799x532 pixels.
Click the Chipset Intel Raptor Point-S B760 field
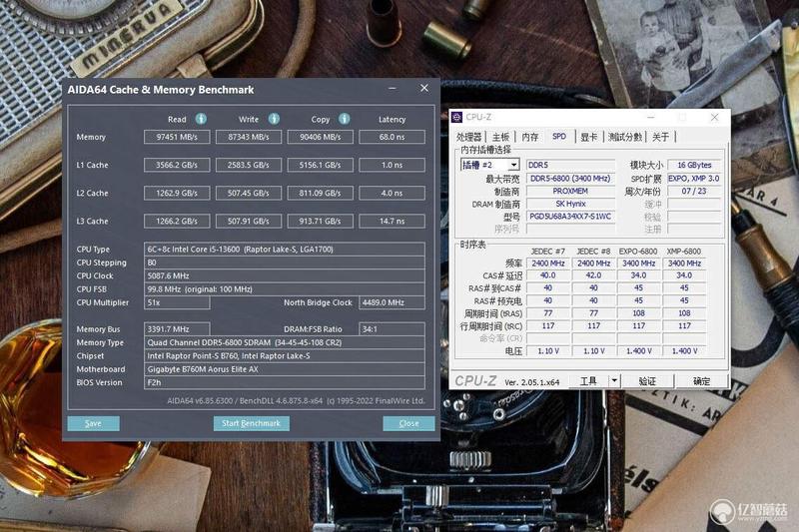285,356
